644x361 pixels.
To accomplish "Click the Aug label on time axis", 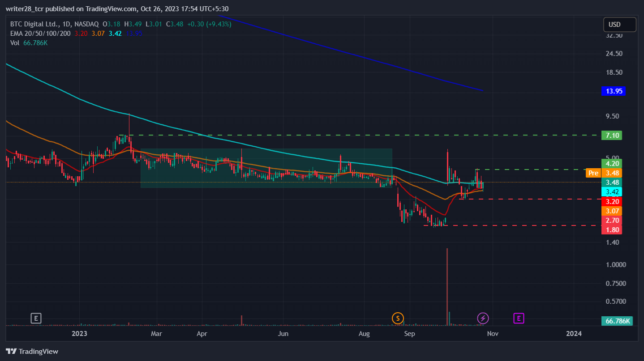I will 365,334.
